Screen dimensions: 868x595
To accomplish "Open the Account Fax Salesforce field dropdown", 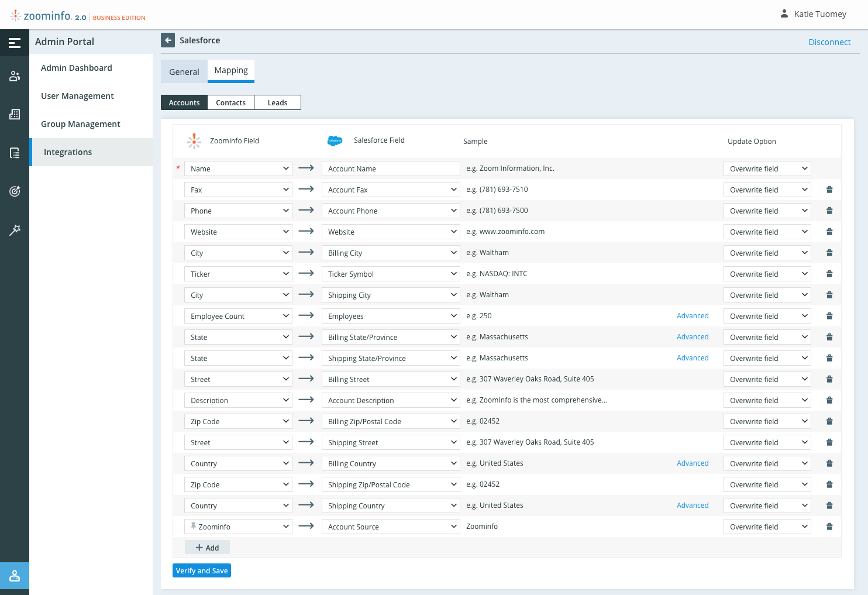I will tap(391, 190).
